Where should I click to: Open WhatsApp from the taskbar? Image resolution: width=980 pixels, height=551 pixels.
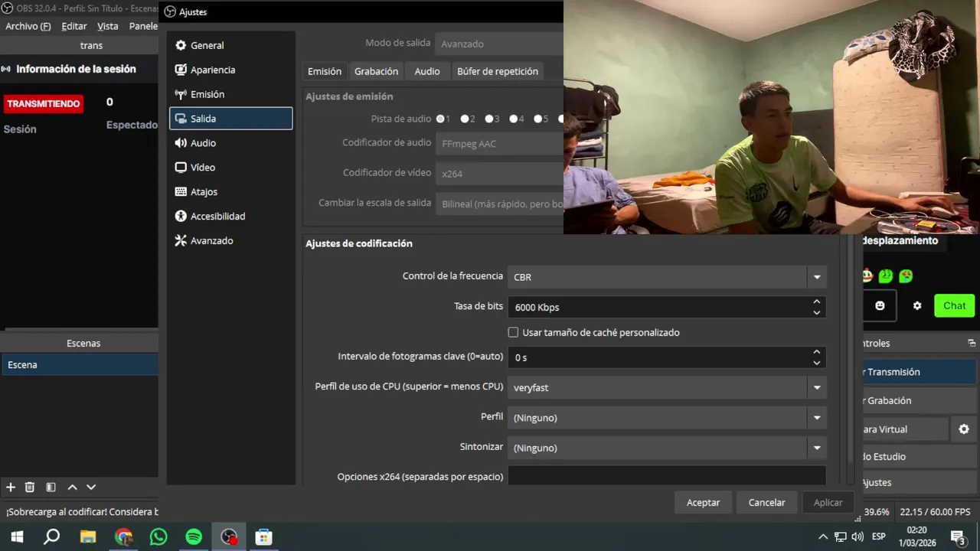[158, 537]
